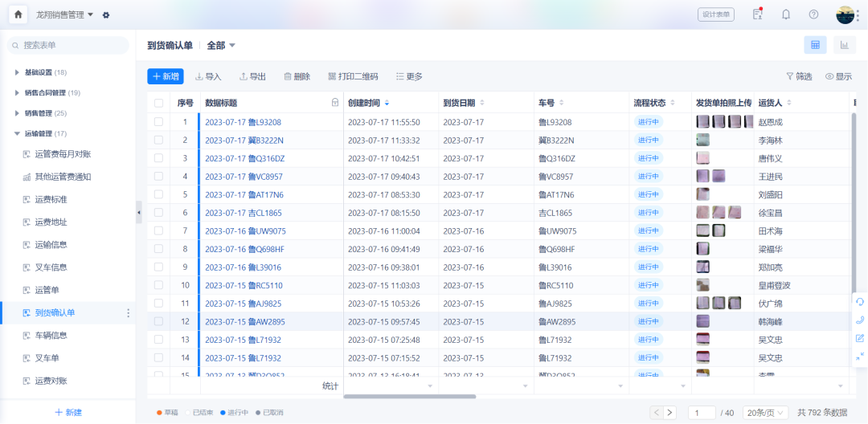This screenshot has height=424, width=868.
Task: Sort by 车号 column
Action: coord(561,103)
